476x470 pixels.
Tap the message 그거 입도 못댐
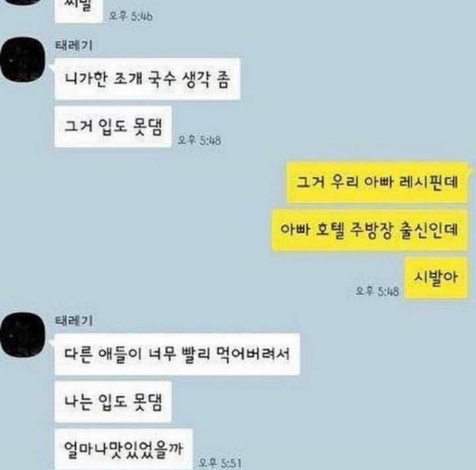point(113,127)
